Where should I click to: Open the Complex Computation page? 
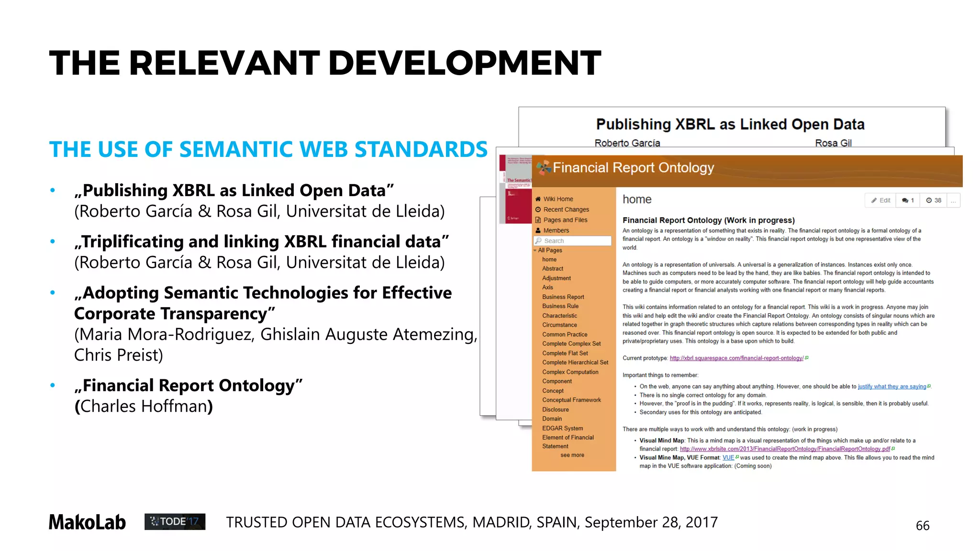(570, 372)
